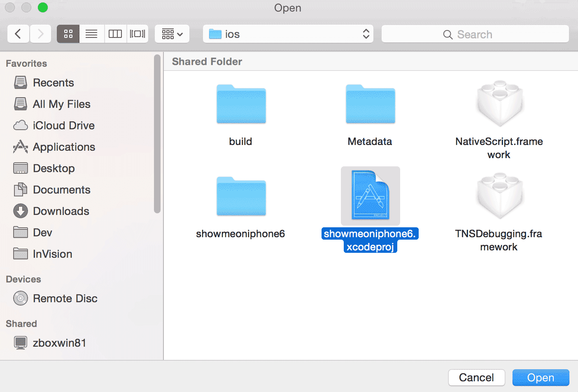
Task: Open the Applications sidebar shortcut
Action: 64,147
